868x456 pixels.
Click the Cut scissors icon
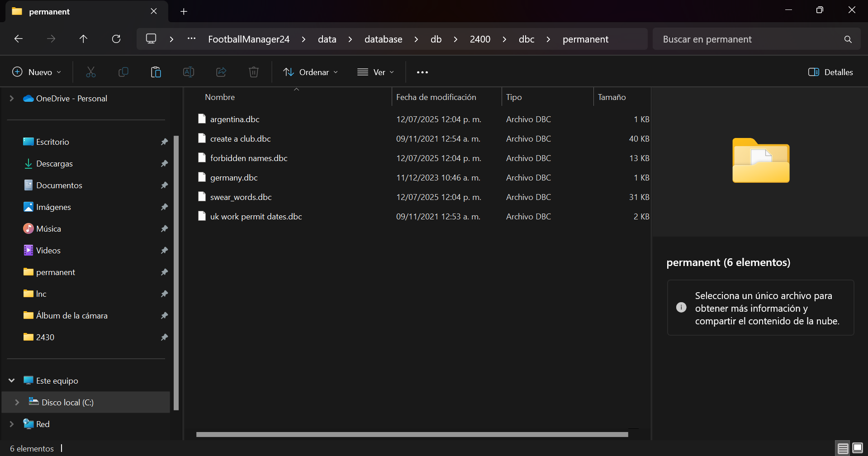coord(91,72)
